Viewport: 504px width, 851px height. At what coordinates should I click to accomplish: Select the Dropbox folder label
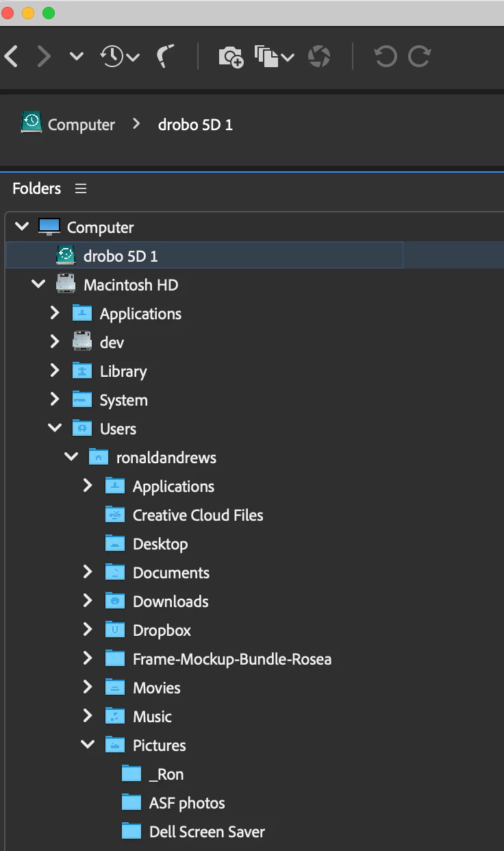(x=162, y=630)
